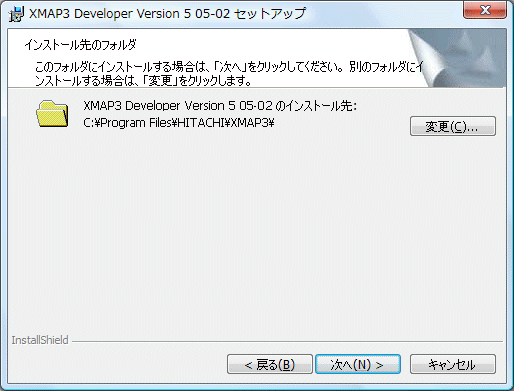Click the installer icon in title bar
The height and width of the screenshot is (391, 514).
tap(16, 14)
